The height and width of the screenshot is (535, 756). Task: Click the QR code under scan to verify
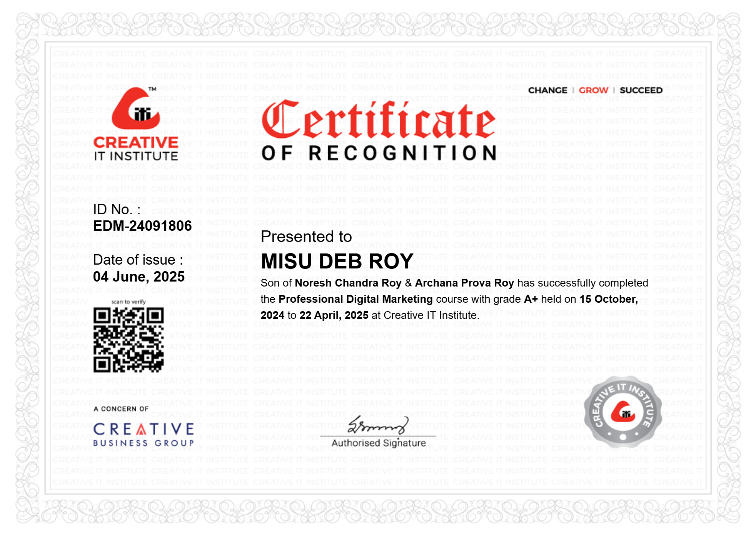(129, 340)
